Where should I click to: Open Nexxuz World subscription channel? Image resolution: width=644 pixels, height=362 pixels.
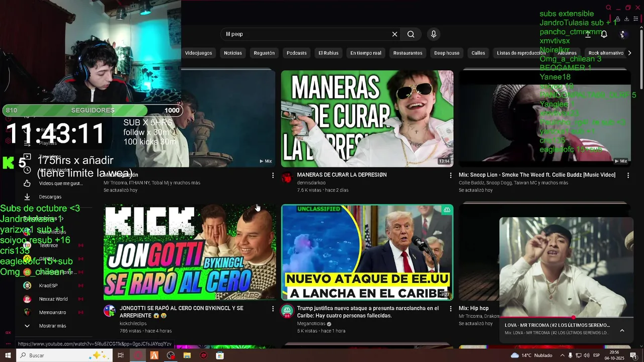tap(53, 299)
